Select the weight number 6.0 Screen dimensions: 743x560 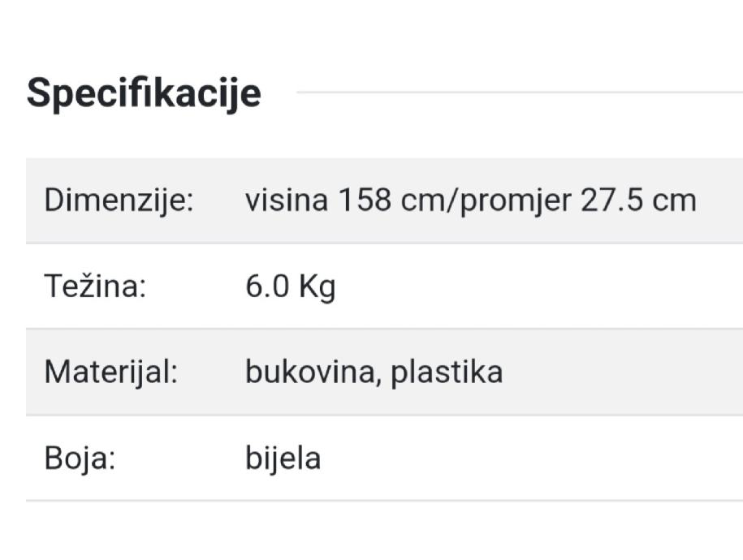point(267,286)
